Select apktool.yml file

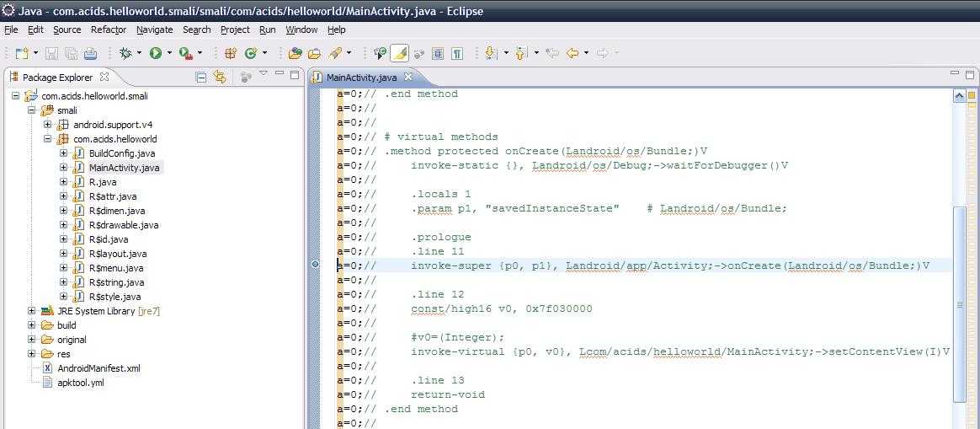(81, 383)
